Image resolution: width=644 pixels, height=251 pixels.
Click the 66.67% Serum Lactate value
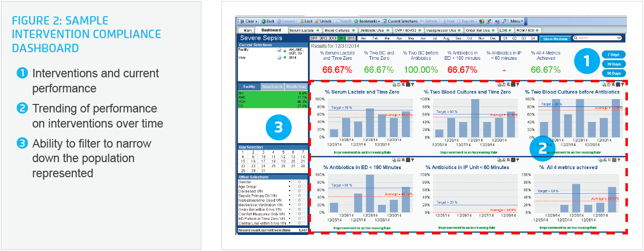337,70
